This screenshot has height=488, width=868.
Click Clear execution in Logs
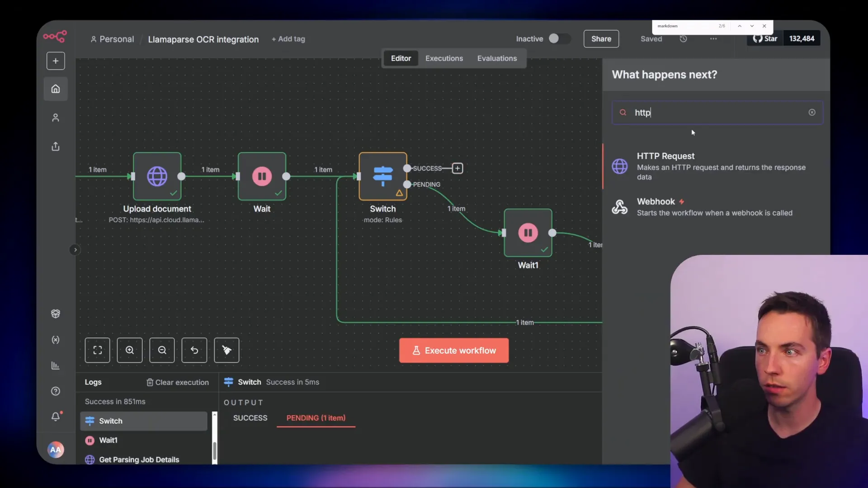[x=178, y=382]
